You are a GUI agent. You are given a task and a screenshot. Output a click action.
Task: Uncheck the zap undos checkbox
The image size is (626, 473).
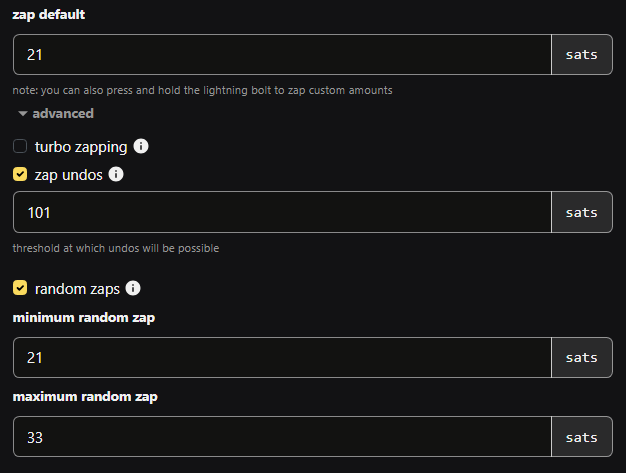click(x=20, y=174)
